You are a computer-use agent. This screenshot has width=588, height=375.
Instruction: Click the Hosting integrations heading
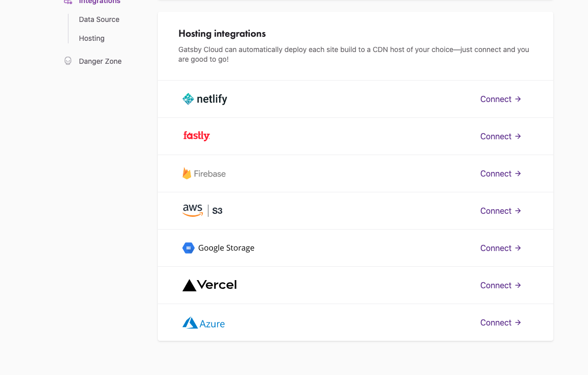(222, 34)
